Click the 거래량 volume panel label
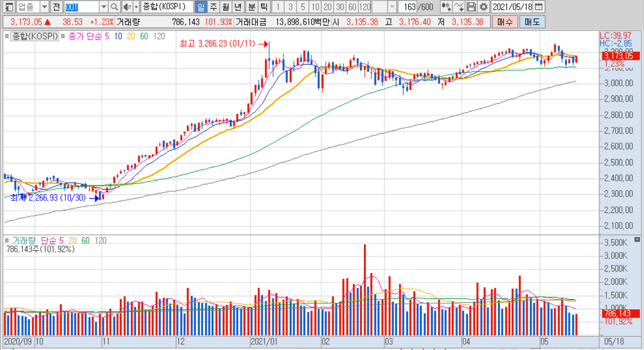Screen dimensions: 644x350 pyautogui.click(x=24, y=241)
